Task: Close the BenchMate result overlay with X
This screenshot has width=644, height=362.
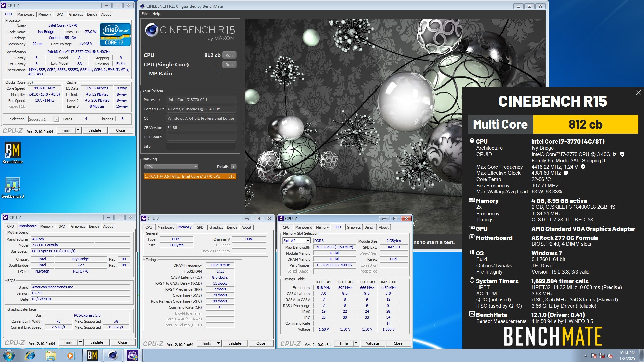Action: [x=638, y=93]
